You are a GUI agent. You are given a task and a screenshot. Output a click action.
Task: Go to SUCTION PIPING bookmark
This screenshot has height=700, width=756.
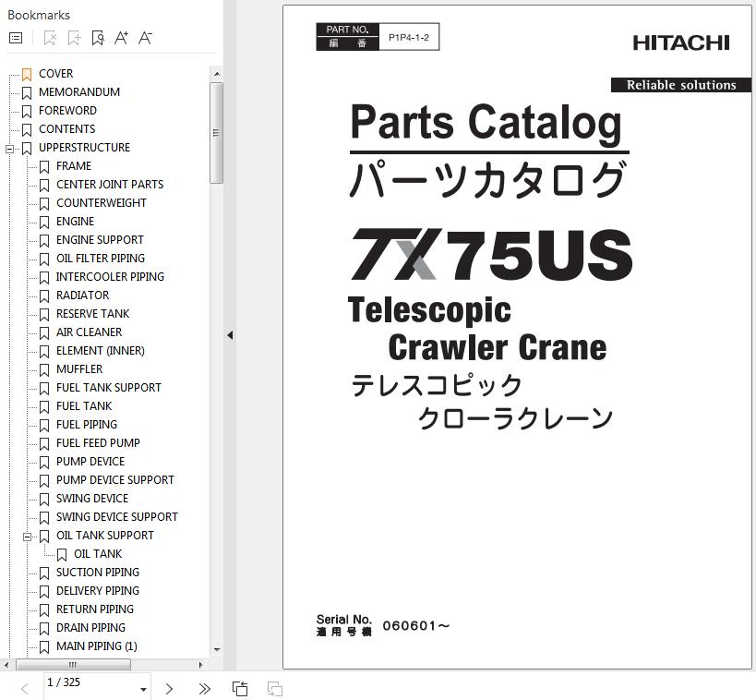(98, 573)
